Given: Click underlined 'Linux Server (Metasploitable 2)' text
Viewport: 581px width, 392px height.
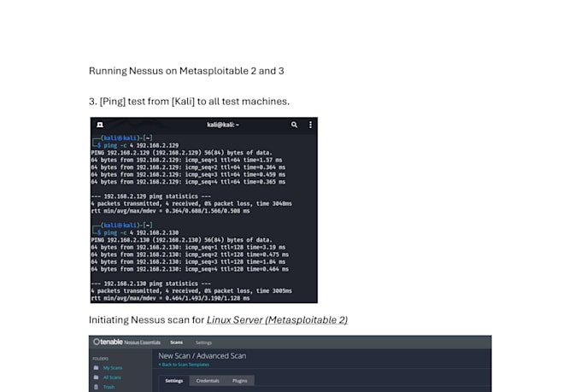Looking at the screenshot, I should (277, 319).
